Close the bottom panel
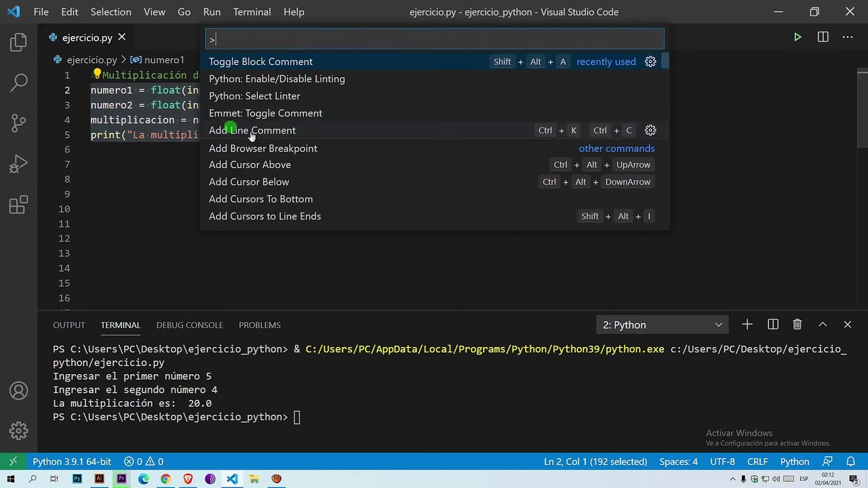 pos(848,325)
